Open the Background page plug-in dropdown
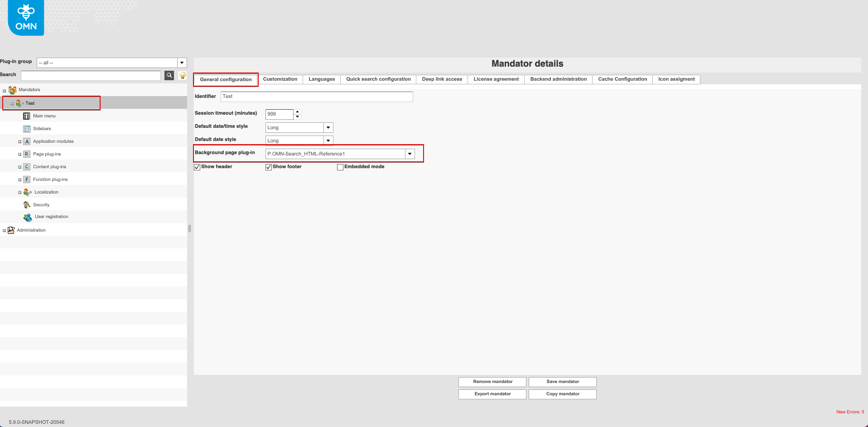 click(x=410, y=154)
